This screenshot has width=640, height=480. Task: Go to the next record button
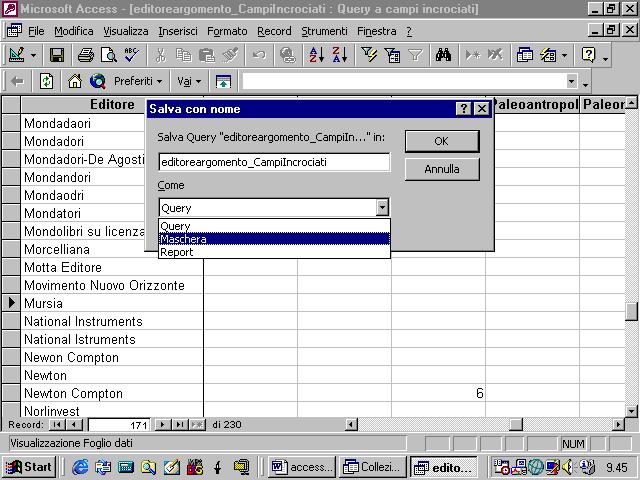click(162, 425)
